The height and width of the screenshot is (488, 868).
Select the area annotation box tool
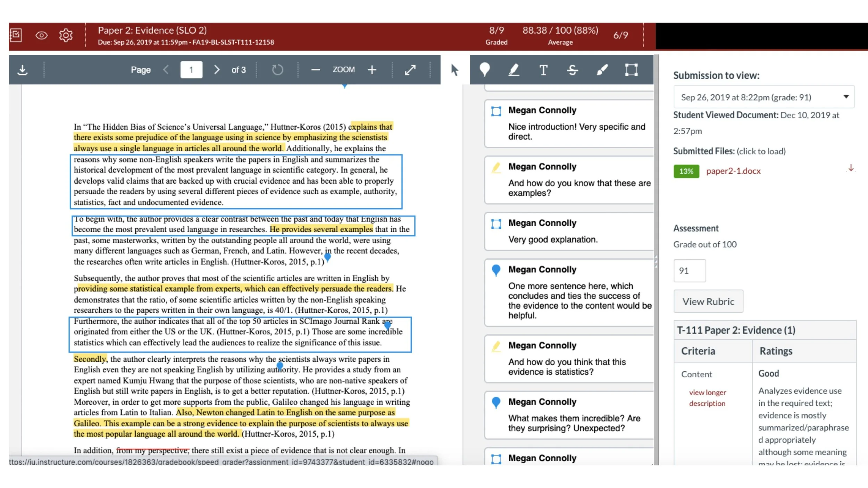point(631,70)
